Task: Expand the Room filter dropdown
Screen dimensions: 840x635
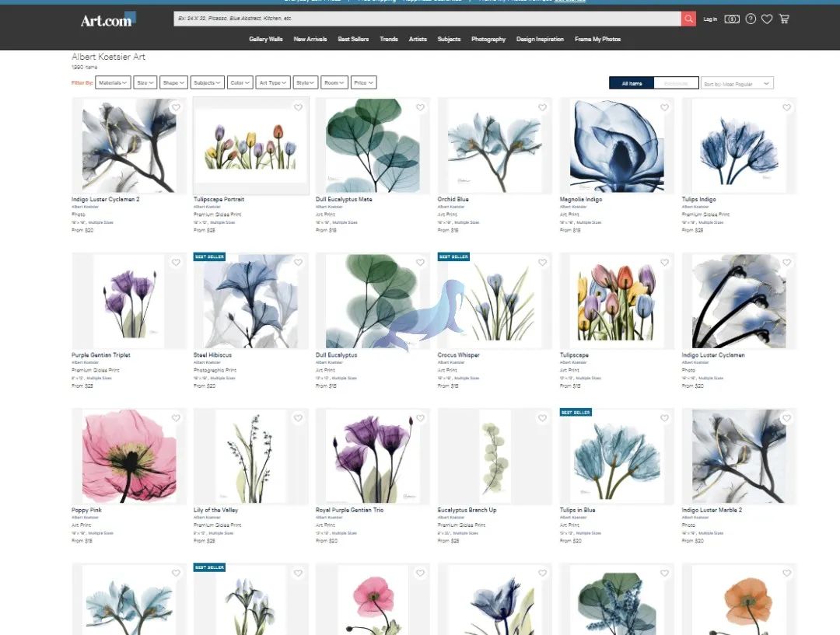Action: coord(334,82)
